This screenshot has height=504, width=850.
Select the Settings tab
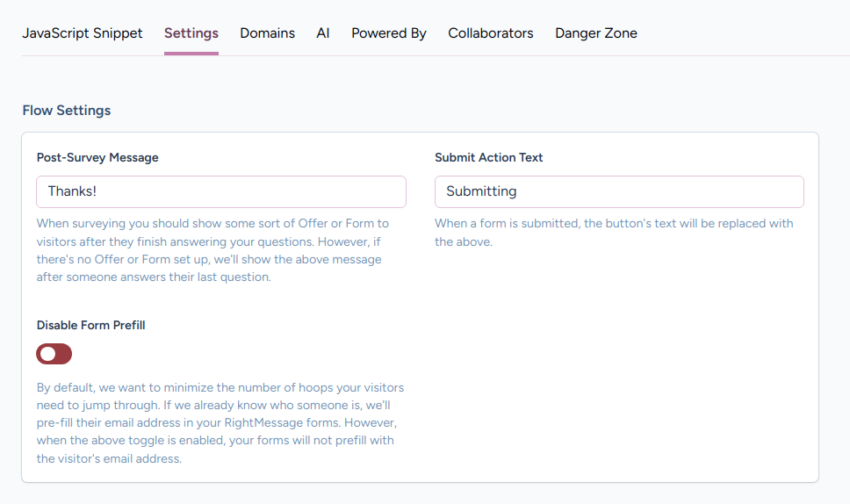[x=191, y=33]
